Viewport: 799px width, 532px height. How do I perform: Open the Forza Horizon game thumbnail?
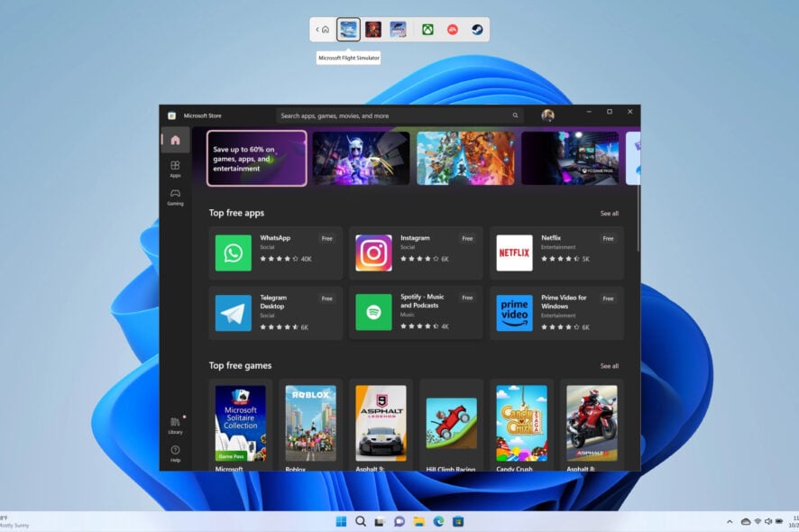coord(398,30)
